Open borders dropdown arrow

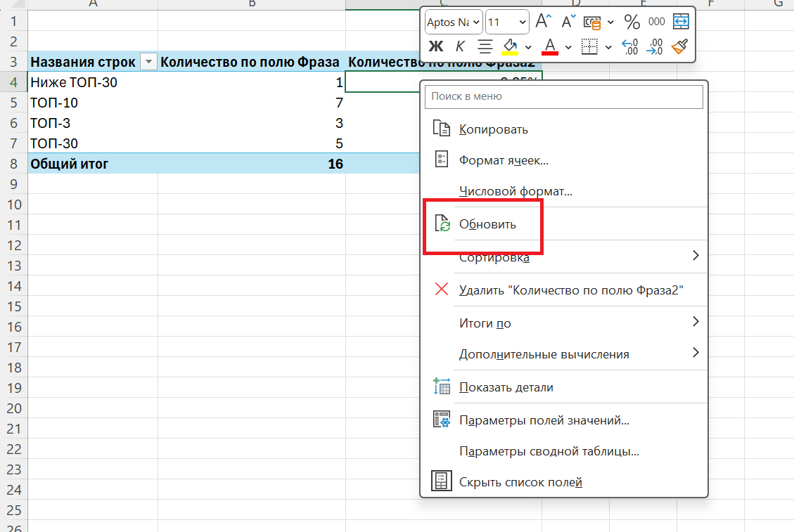click(x=608, y=47)
